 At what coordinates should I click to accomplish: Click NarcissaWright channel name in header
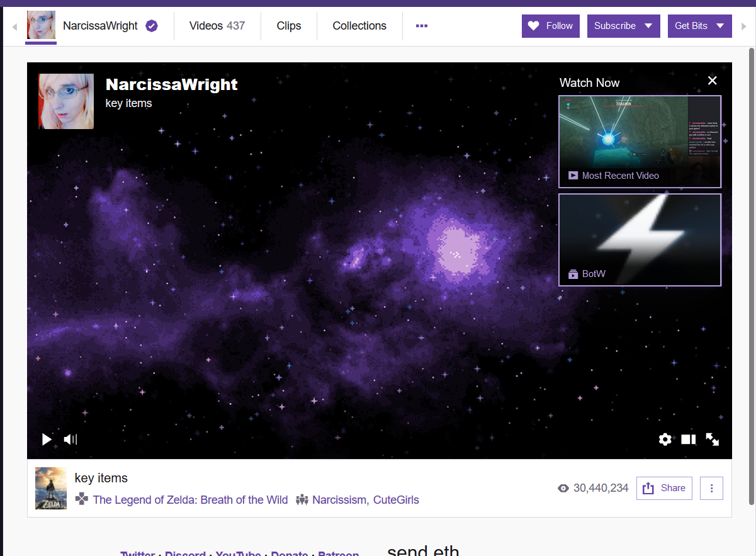100,26
